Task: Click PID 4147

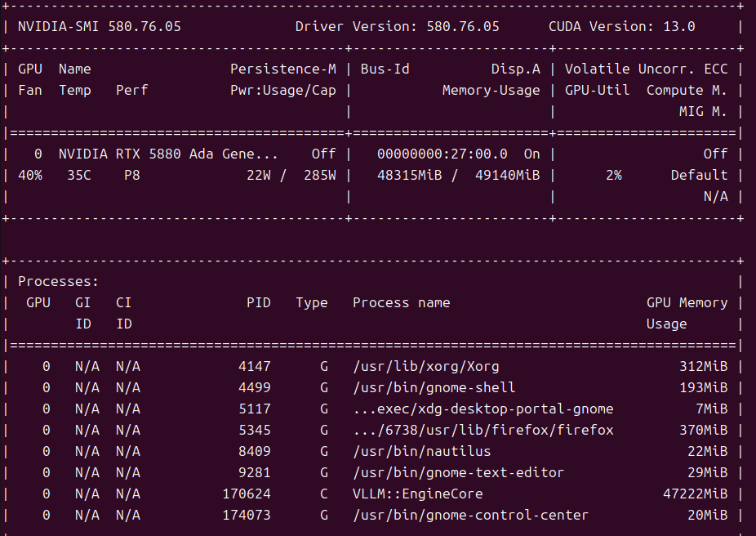Action: (x=255, y=366)
